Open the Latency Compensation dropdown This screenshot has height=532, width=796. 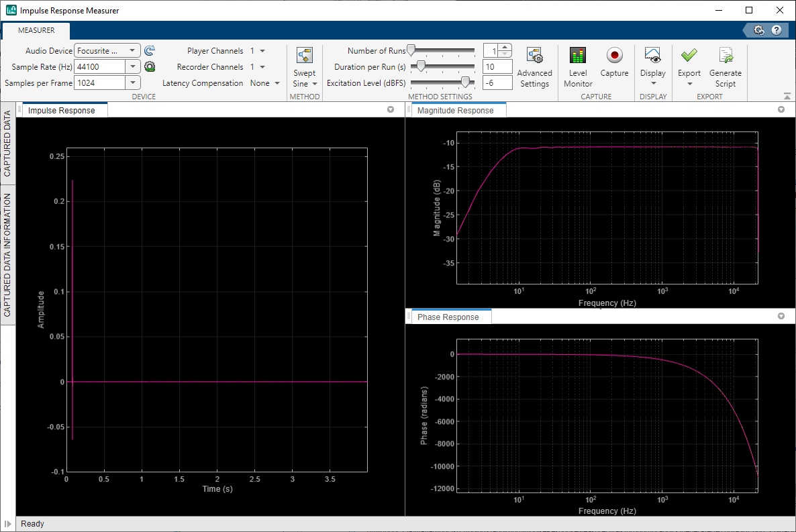click(276, 83)
